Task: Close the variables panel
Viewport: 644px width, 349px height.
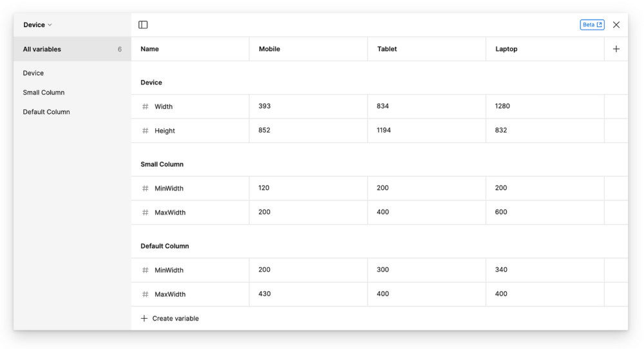Action: (x=616, y=25)
